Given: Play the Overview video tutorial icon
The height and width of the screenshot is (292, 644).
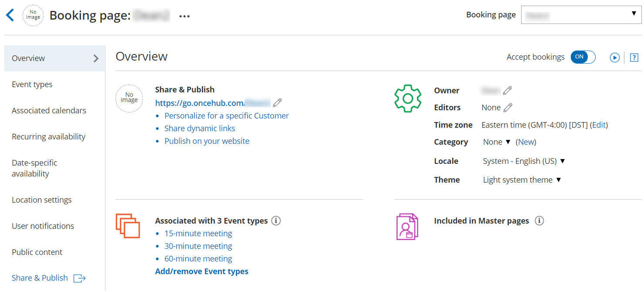Looking at the screenshot, I should coord(615,58).
